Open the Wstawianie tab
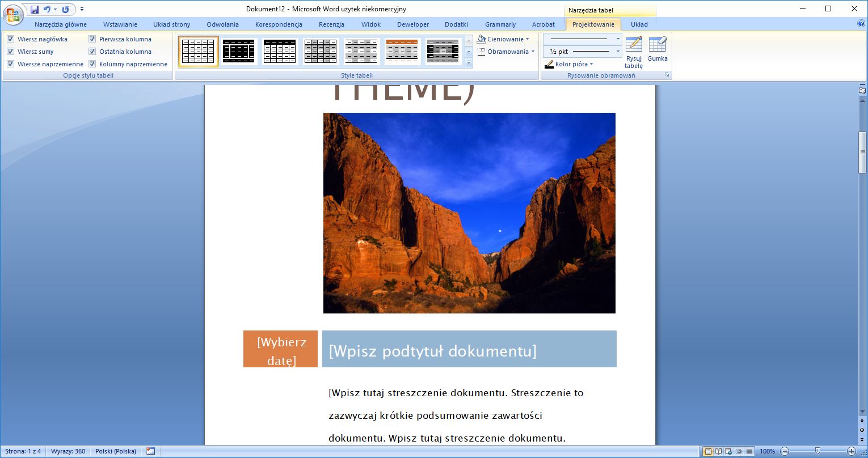 (120, 24)
